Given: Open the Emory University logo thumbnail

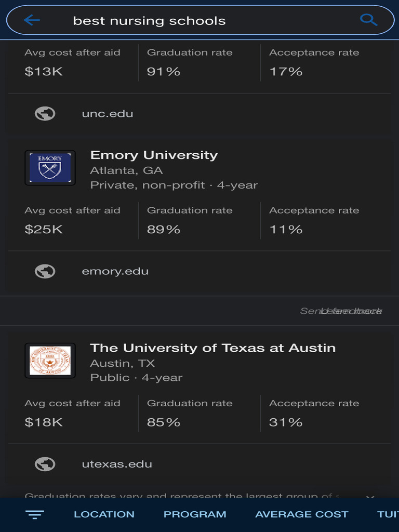Looking at the screenshot, I should 50,168.
